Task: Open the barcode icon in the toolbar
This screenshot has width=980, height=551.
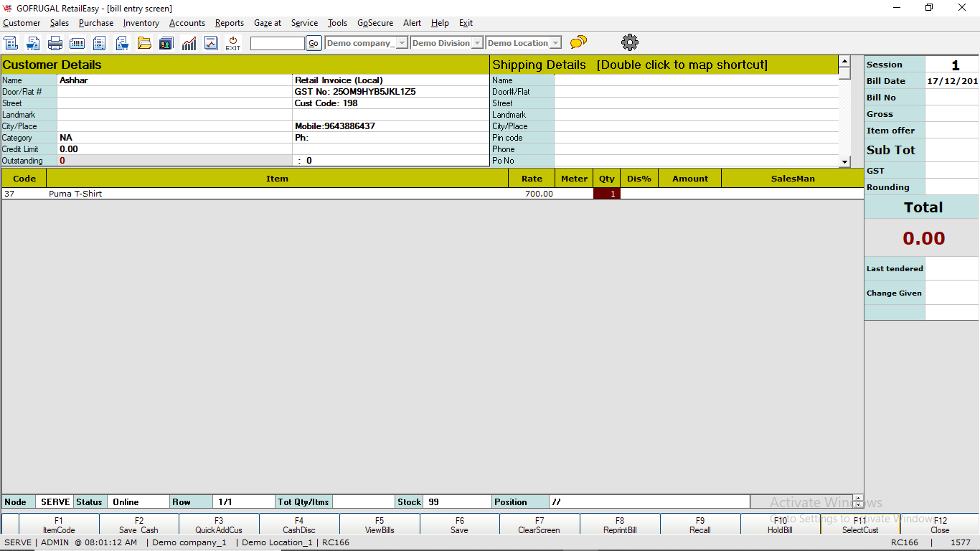Action: (77, 43)
